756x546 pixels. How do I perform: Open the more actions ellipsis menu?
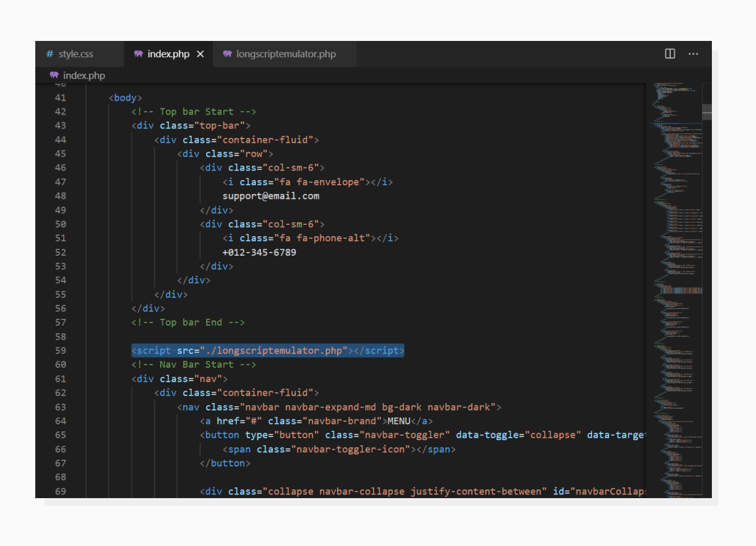click(x=693, y=54)
